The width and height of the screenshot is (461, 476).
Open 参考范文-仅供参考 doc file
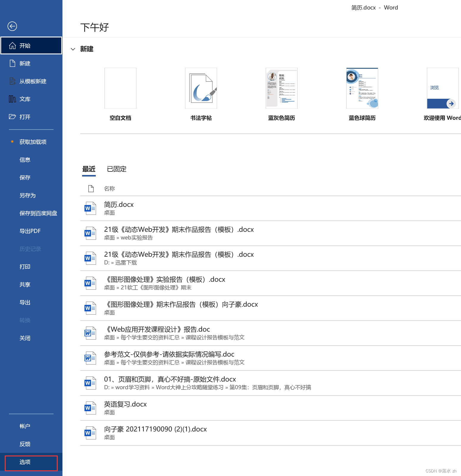271,358
